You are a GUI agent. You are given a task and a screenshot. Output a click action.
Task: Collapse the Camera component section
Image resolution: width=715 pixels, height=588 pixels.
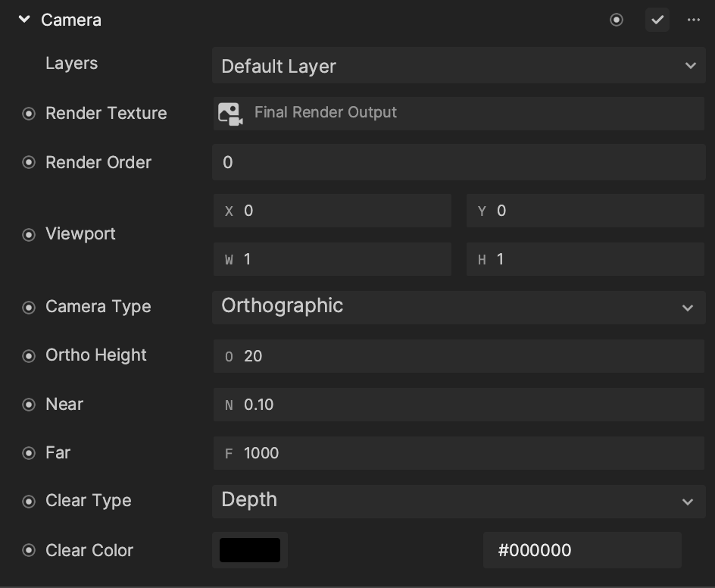click(24, 19)
